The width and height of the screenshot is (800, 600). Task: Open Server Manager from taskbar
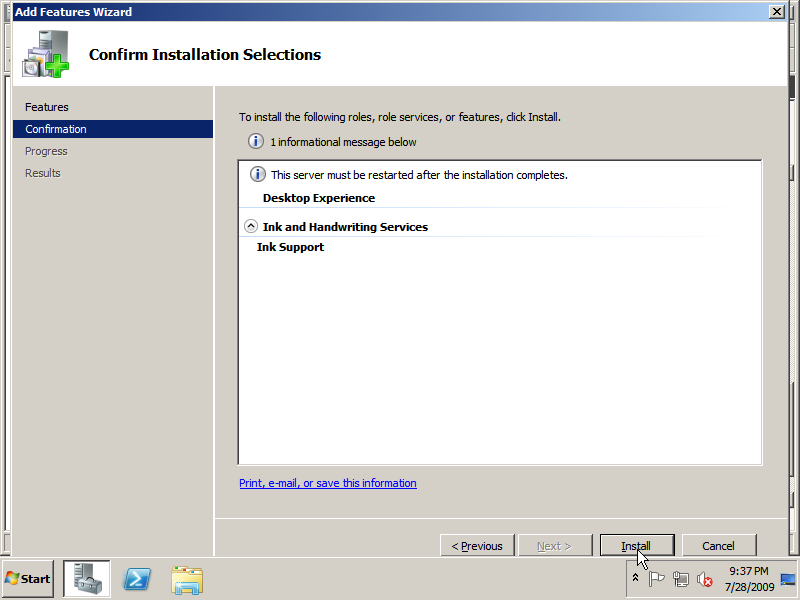tap(87, 579)
